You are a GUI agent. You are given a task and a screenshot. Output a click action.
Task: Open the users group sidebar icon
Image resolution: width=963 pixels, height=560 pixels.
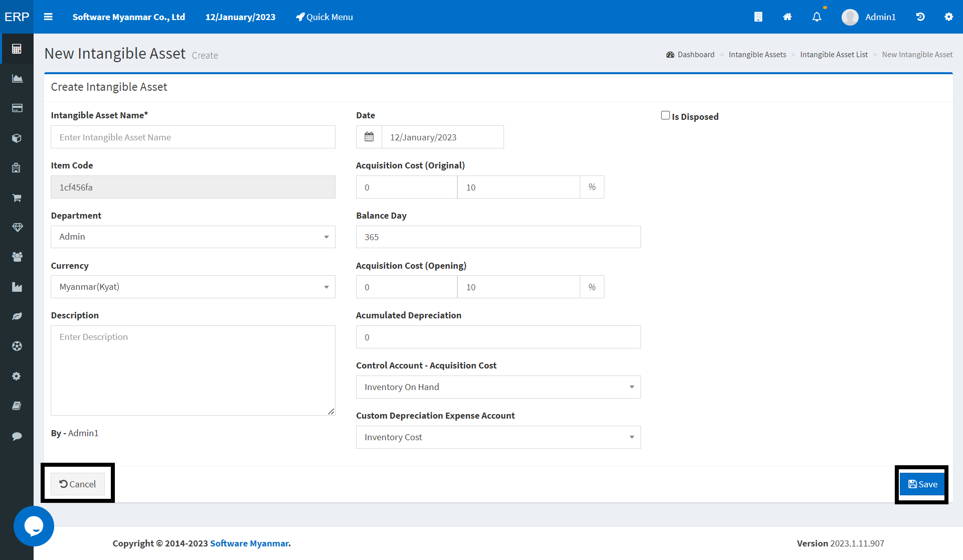[17, 257]
